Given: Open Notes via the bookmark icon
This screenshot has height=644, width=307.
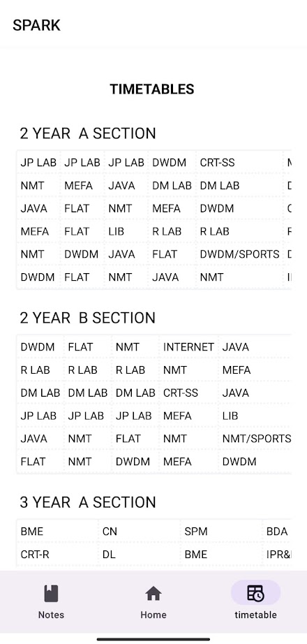Looking at the screenshot, I should tap(51, 594).
